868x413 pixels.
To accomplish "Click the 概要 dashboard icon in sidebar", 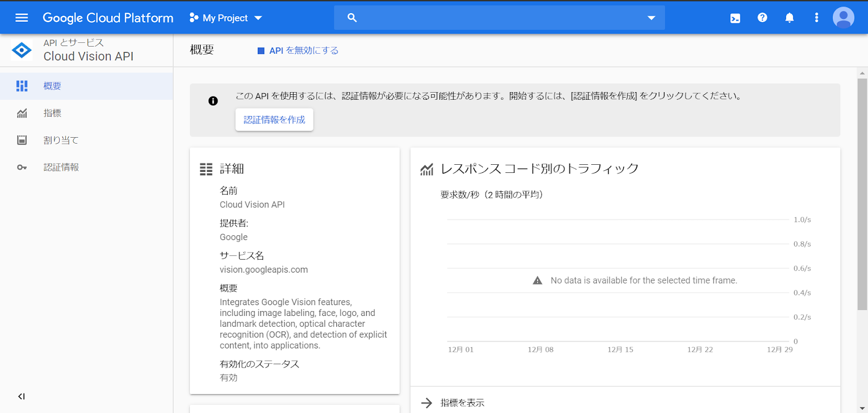I will (x=22, y=86).
